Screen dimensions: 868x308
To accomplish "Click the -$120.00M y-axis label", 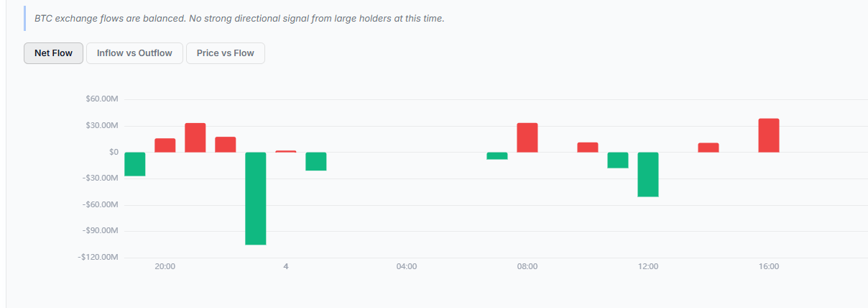I will (98, 257).
